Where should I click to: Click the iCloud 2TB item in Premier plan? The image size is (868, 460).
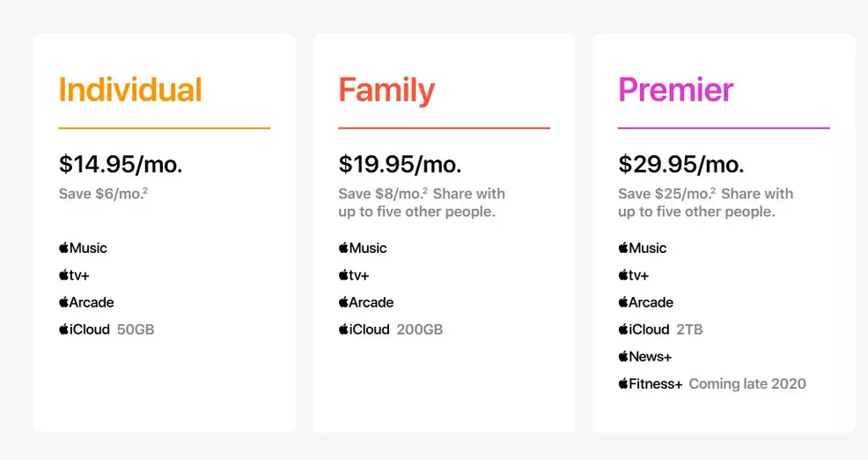(x=660, y=330)
